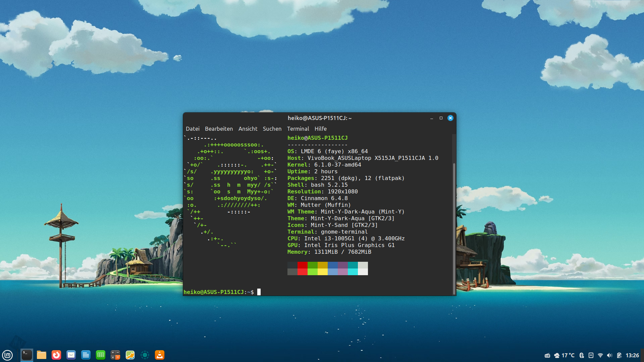Image resolution: width=644 pixels, height=362 pixels.
Task: Click the 'Host: VivoBook_ASUSLaptop' line
Action: pos(363,158)
